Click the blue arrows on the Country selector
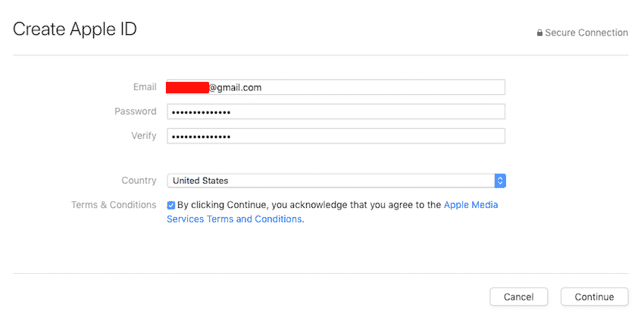Viewport: 644px width, 324px height. point(500,181)
